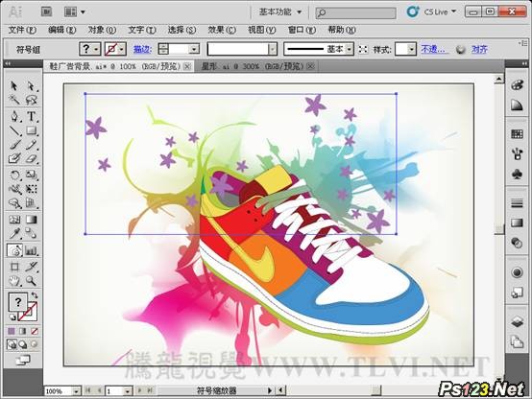The width and height of the screenshot is (532, 399).
Task: Go to the first artboard button
Action: (87, 391)
